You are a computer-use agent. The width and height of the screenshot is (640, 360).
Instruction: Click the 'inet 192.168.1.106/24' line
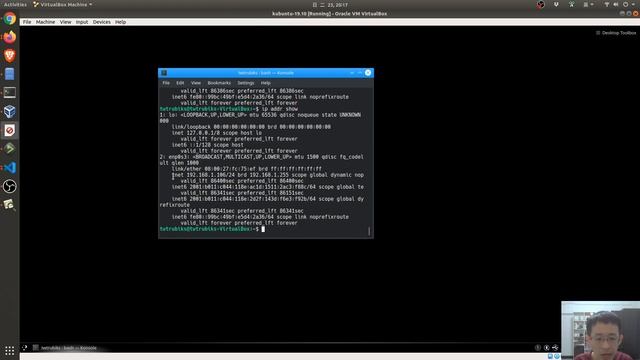tap(267, 175)
